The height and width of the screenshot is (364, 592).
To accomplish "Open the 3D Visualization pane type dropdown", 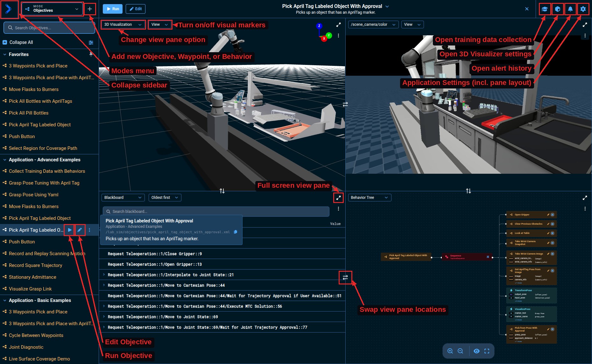I will click(123, 24).
